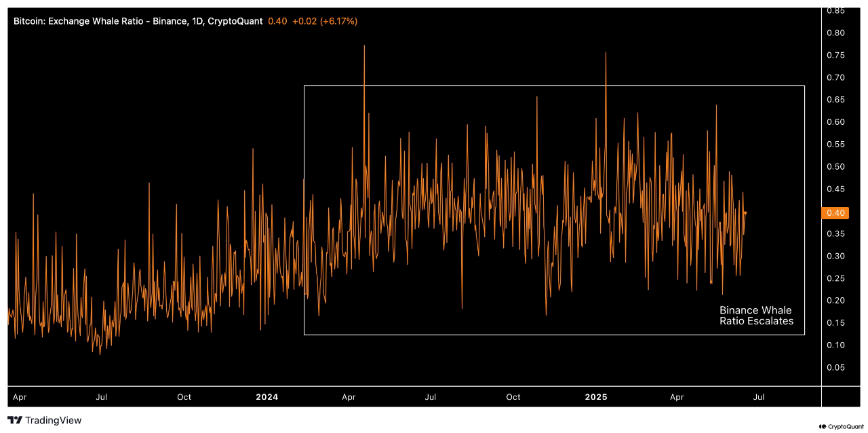
Task: Click the Apr label after 2025 on the time axis
Action: 677,397
